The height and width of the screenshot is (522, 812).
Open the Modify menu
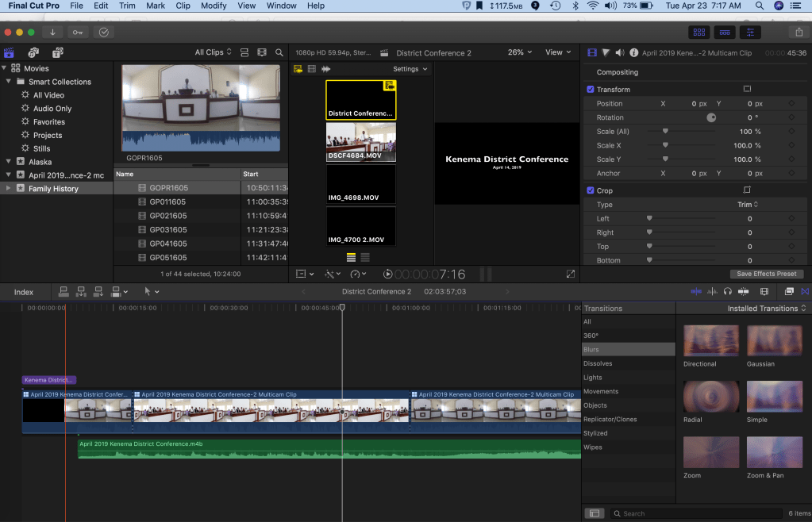click(x=214, y=6)
